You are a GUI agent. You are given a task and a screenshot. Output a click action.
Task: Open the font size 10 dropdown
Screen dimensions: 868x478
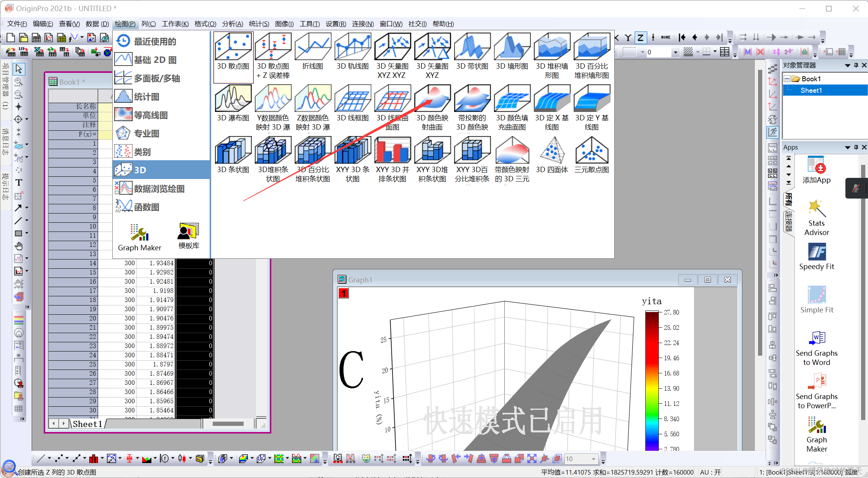(594, 459)
